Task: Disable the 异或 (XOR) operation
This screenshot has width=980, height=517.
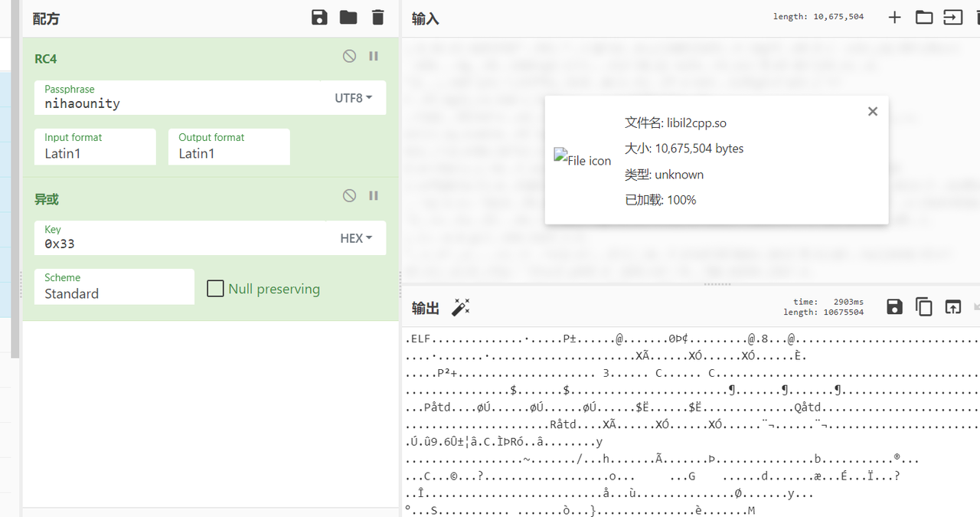Action: click(349, 196)
